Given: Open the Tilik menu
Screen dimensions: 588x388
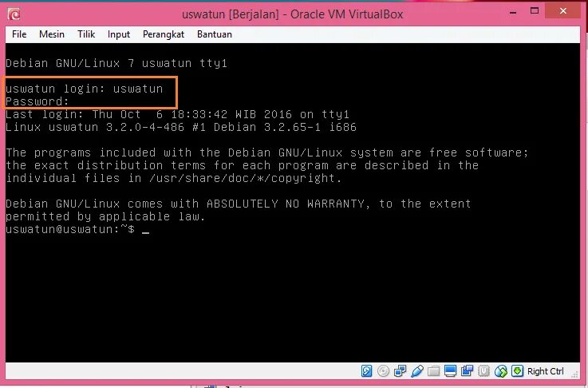Looking at the screenshot, I should (x=86, y=34).
